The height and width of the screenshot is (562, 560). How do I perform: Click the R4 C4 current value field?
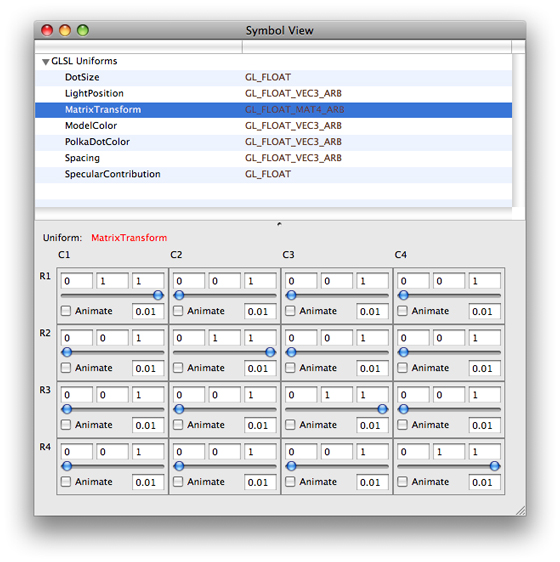click(449, 452)
